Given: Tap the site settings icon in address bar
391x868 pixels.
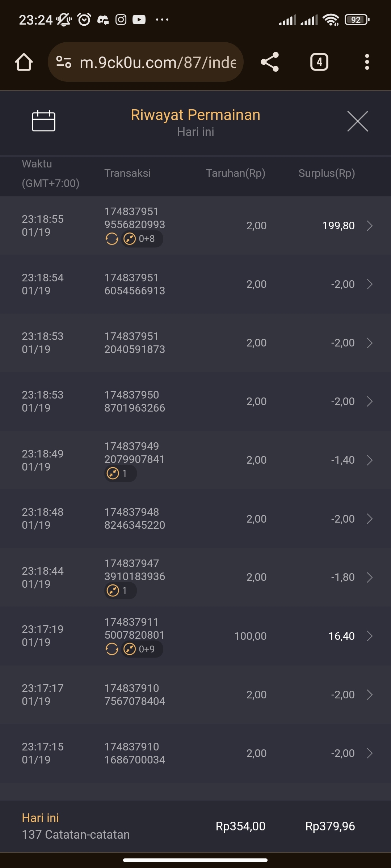Looking at the screenshot, I should click(x=64, y=62).
